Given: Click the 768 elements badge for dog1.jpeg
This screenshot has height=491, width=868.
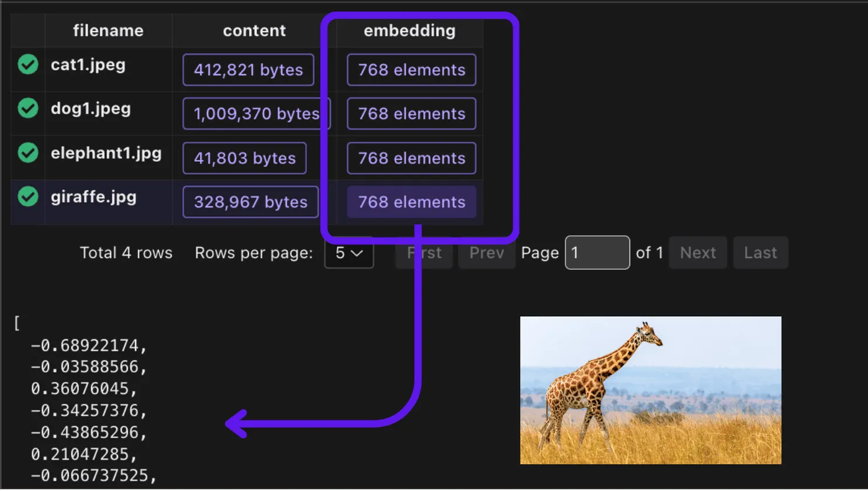Looking at the screenshot, I should pos(411,113).
